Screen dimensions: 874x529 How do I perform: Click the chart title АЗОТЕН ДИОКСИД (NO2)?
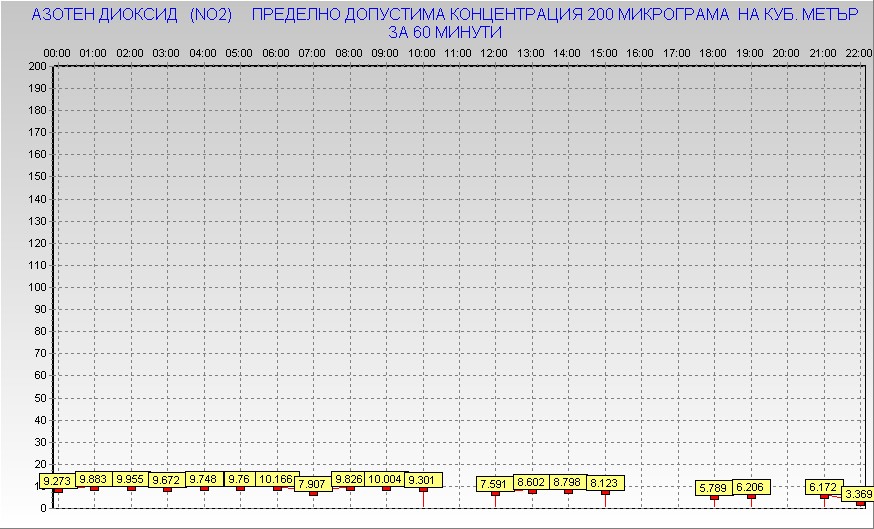pyautogui.click(x=132, y=16)
